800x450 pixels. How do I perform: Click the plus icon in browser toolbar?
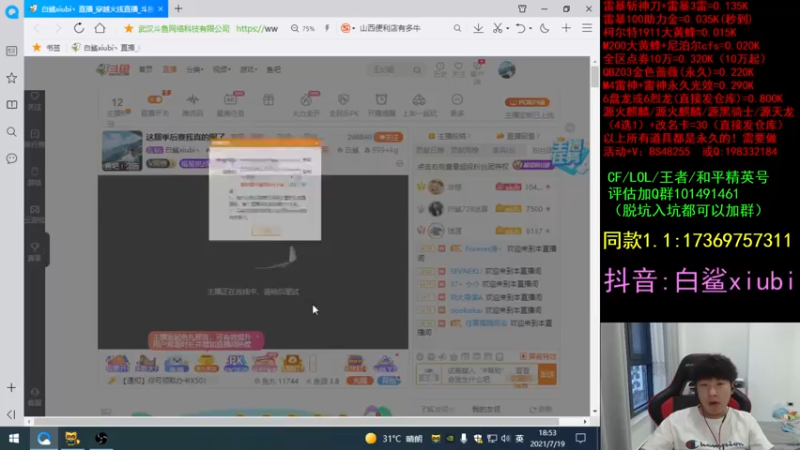[566, 29]
